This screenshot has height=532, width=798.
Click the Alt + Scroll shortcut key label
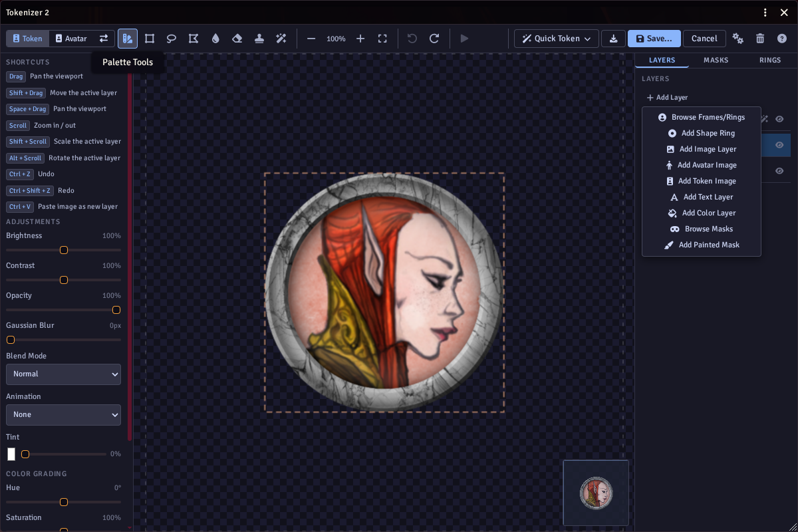25,158
